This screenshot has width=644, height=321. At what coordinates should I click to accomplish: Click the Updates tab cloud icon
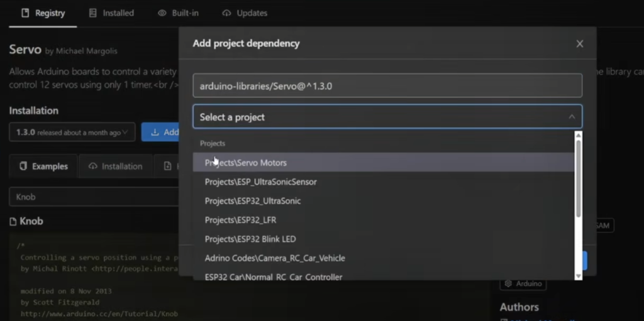[x=226, y=13]
